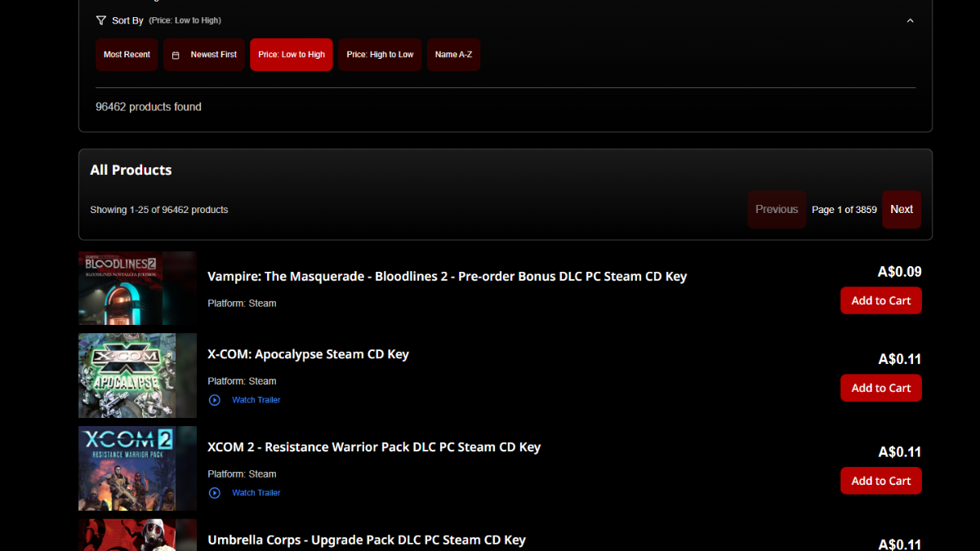
Task: Go to the Next page of products
Action: pos(901,210)
